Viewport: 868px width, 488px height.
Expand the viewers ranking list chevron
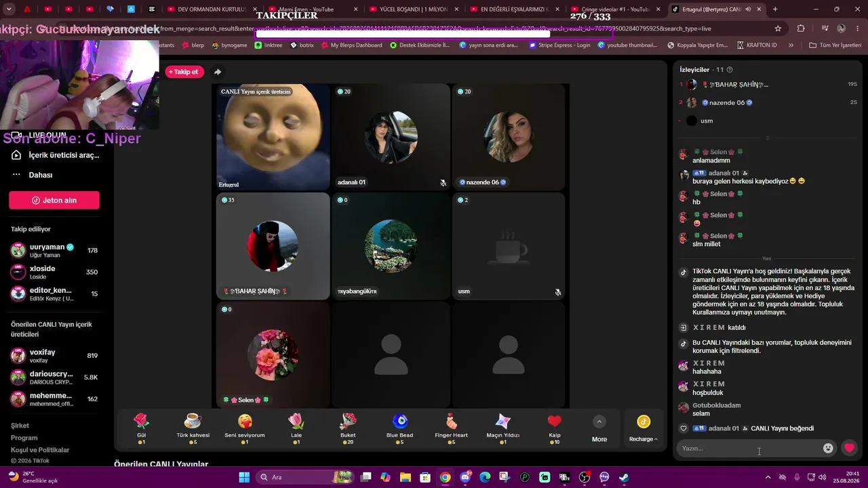[x=768, y=138]
